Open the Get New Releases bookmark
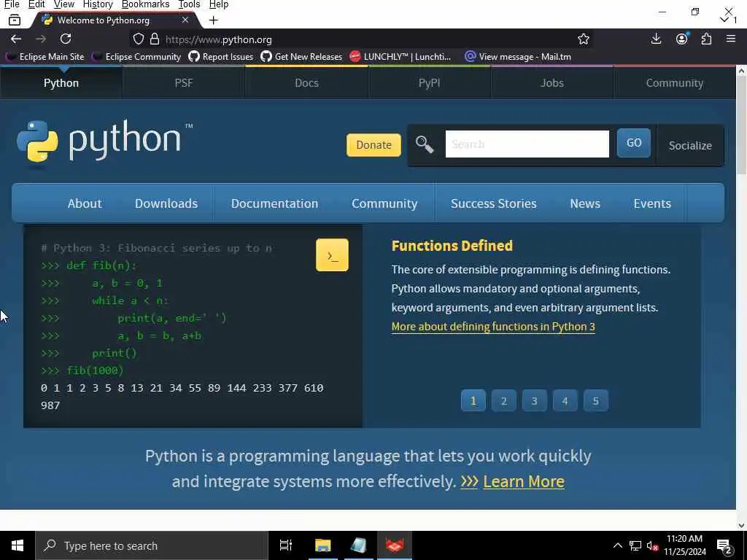 click(x=301, y=57)
